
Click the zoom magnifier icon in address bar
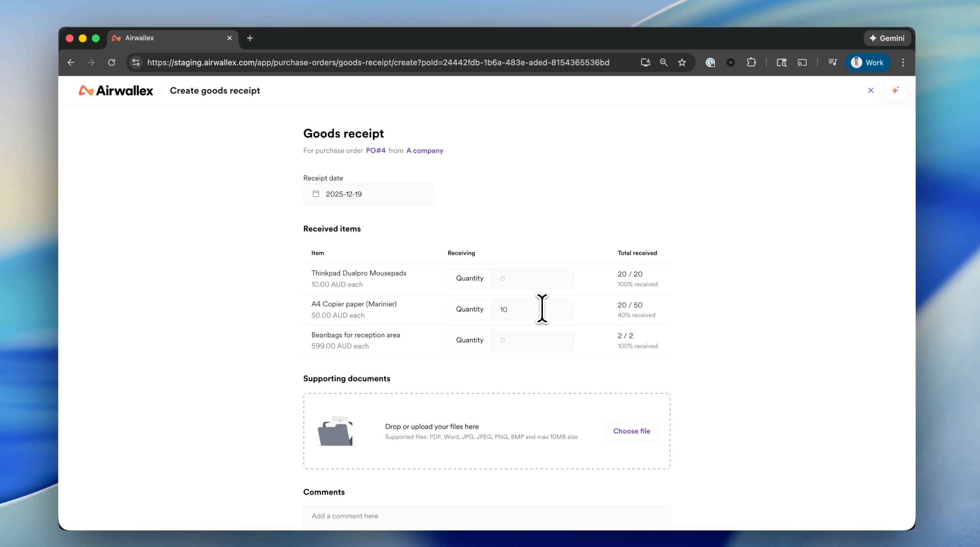[x=664, y=62]
